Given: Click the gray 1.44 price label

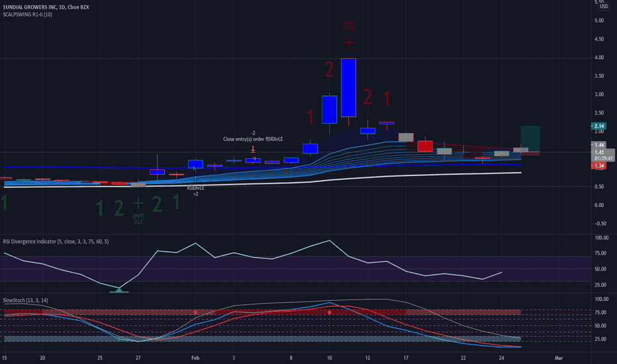Looking at the screenshot, I should 598,145.
